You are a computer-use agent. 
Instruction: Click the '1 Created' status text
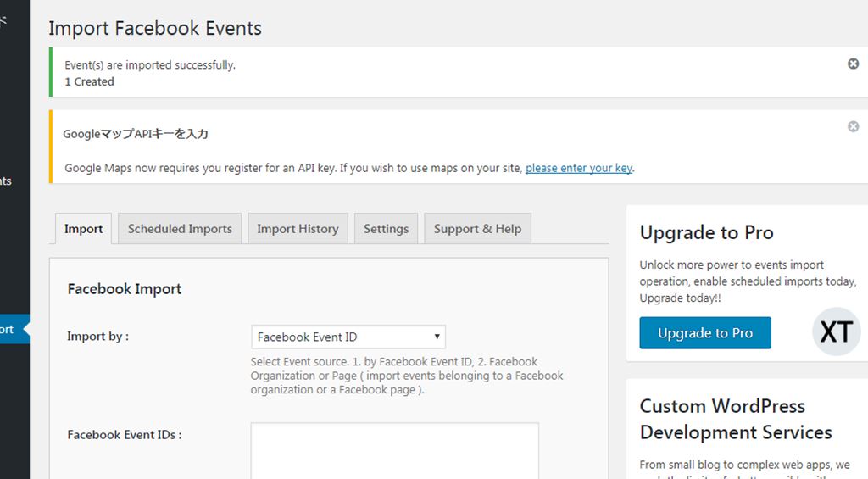[89, 81]
